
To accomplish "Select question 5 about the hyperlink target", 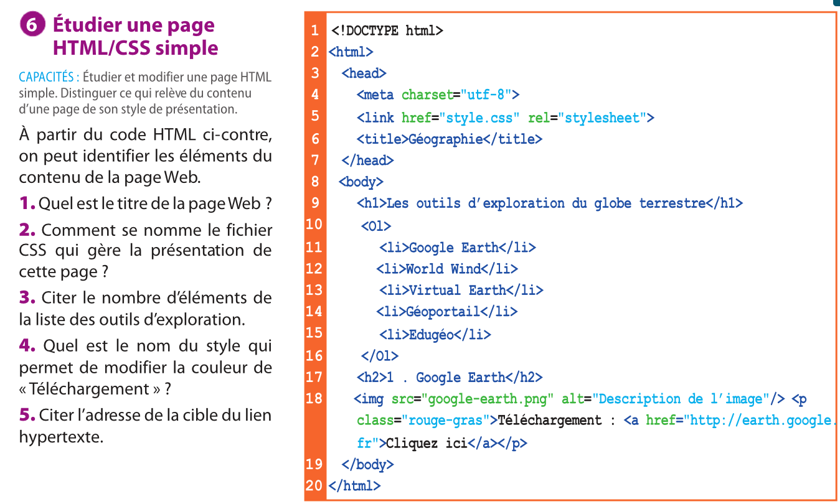I will click(x=146, y=426).
